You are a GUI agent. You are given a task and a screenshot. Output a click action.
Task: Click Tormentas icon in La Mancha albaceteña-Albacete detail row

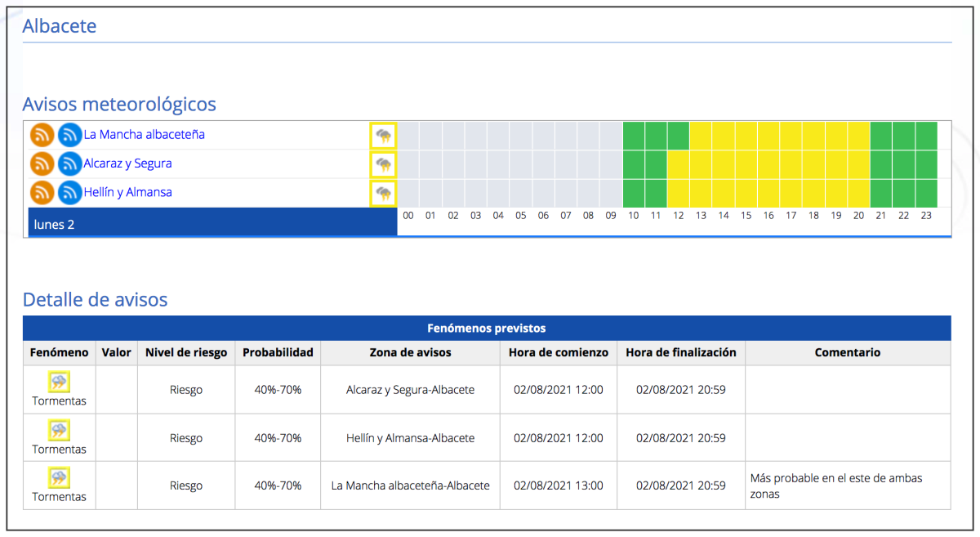tap(59, 477)
